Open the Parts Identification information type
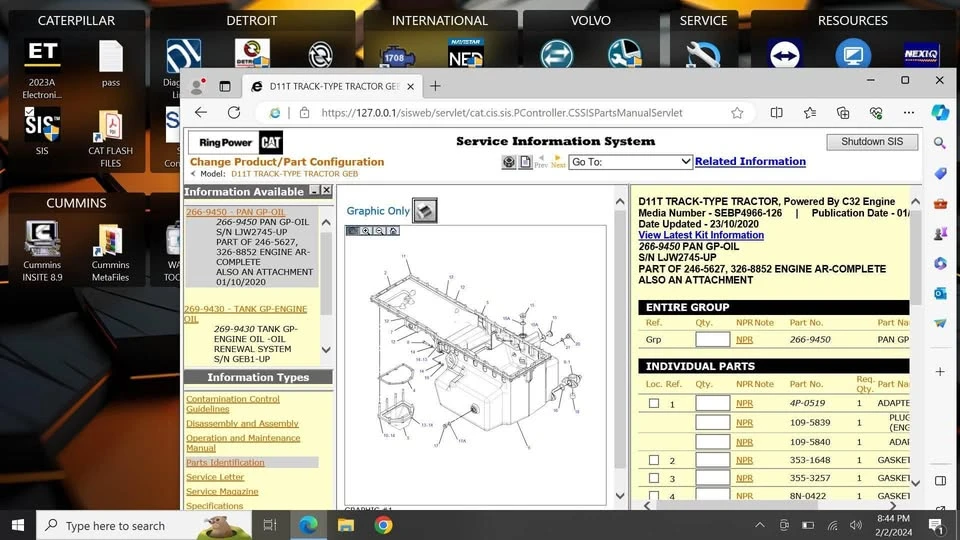Image resolution: width=960 pixels, height=540 pixels. click(x=225, y=462)
